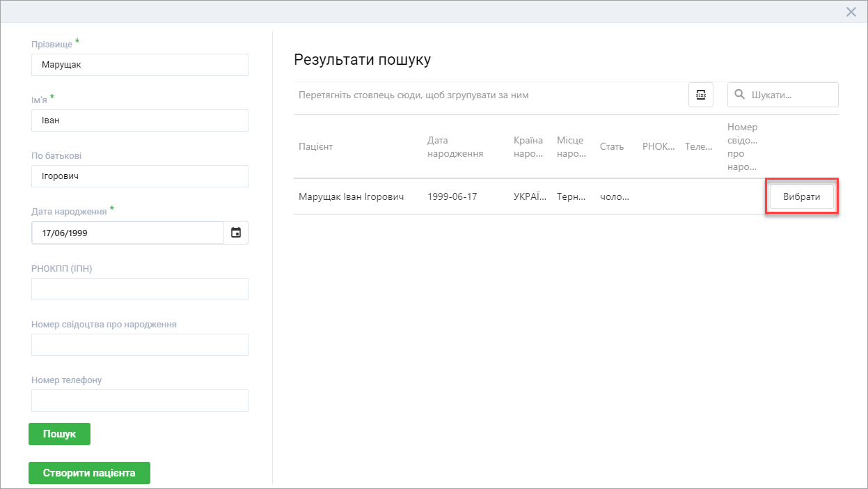Click the Результати пошуку heading
The height and width of the screenshot is (489, 868).
[363, 59]
